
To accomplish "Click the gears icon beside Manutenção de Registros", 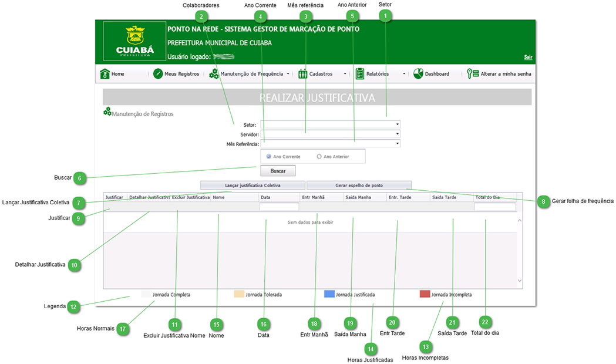I will pyautogui.click(x=107, y=112).
